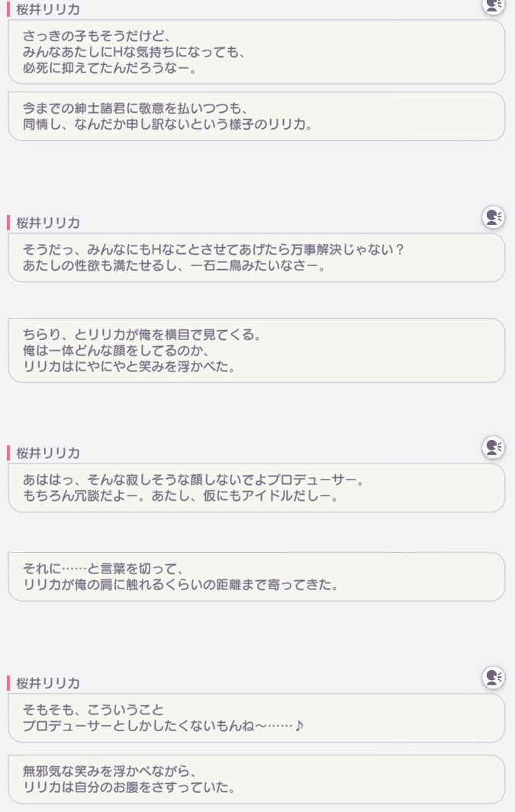The width and height of the screenshot is (515, 812).
Task: Click pink marker bar beside name above そもそも
Action: coord(9,683)
